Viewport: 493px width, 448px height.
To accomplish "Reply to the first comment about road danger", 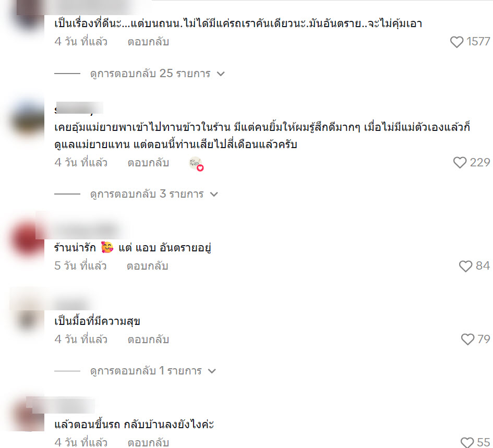I will click(148, 42).
